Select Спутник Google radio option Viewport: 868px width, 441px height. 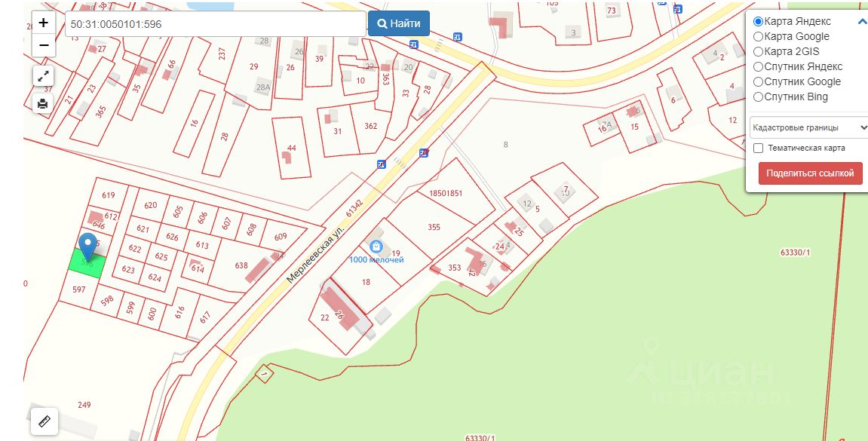758,82
